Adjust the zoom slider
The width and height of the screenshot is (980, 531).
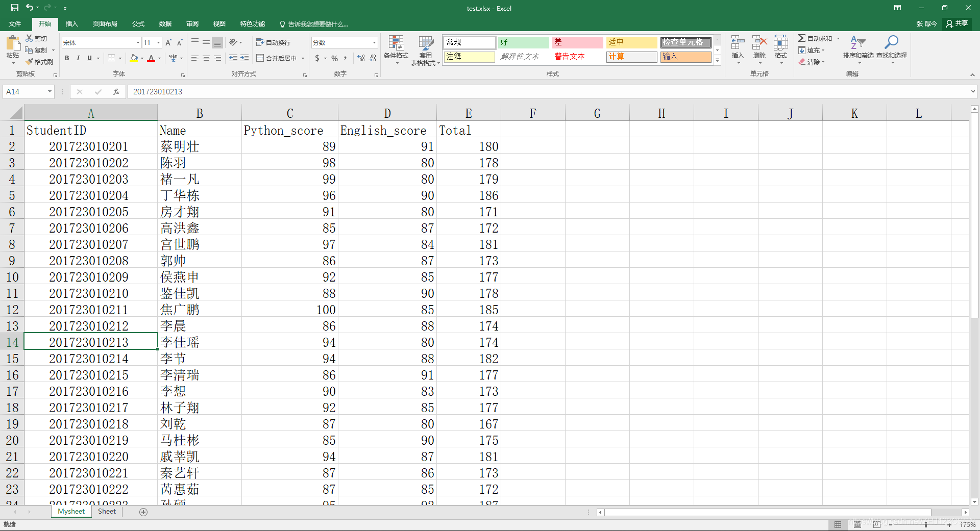(x=925, y=524)
